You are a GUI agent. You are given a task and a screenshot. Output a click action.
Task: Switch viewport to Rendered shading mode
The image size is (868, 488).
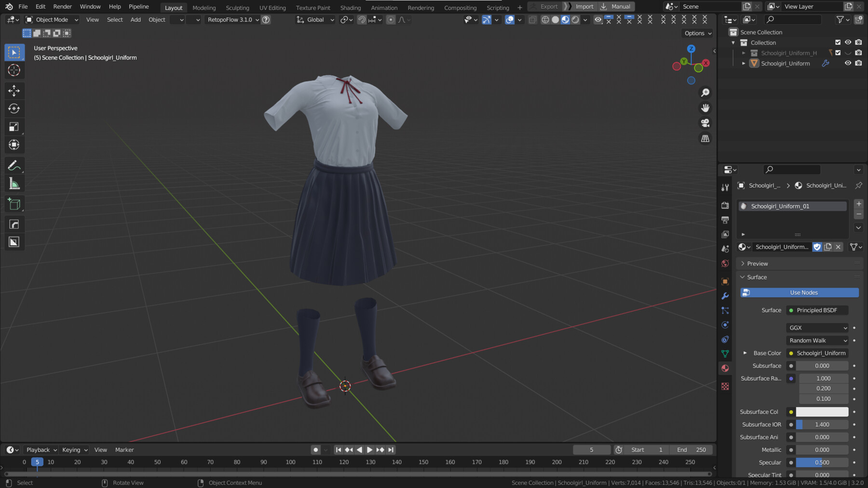[x=575, y=20]
